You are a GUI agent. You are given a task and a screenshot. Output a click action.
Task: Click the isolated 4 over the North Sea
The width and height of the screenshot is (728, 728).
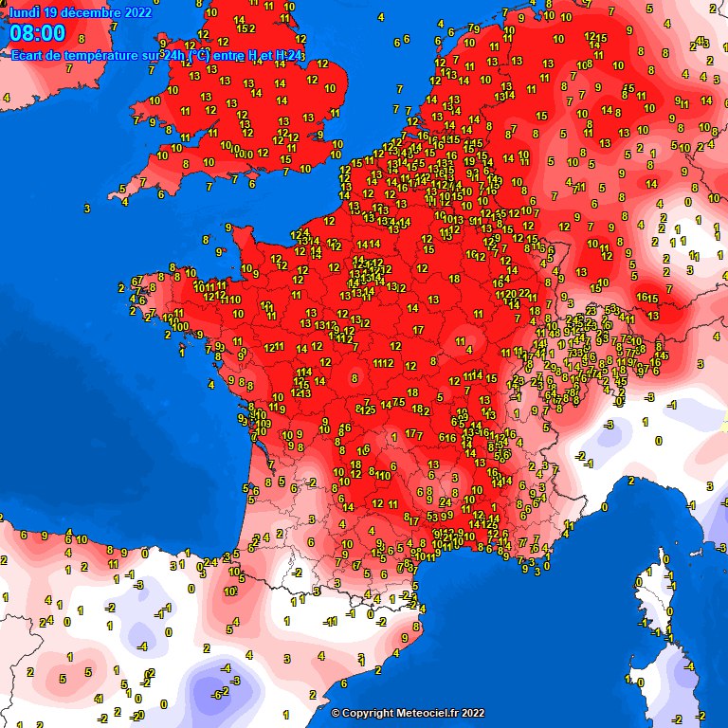click(x=380, y=17)
